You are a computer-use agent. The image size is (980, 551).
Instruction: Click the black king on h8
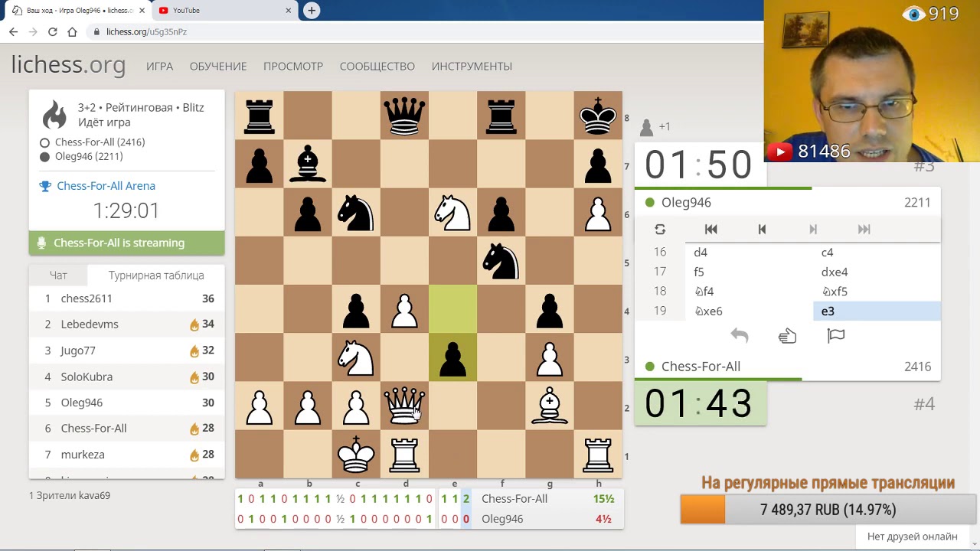598,116
